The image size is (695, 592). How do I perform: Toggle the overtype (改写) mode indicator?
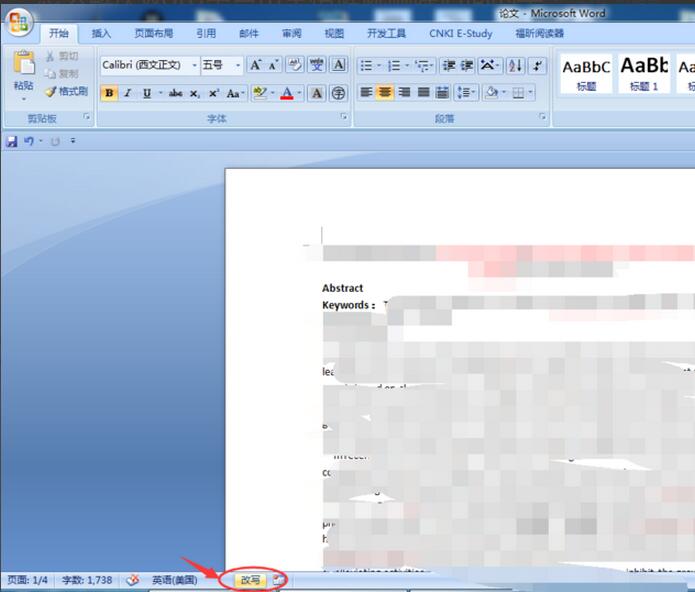click(250, 580)
